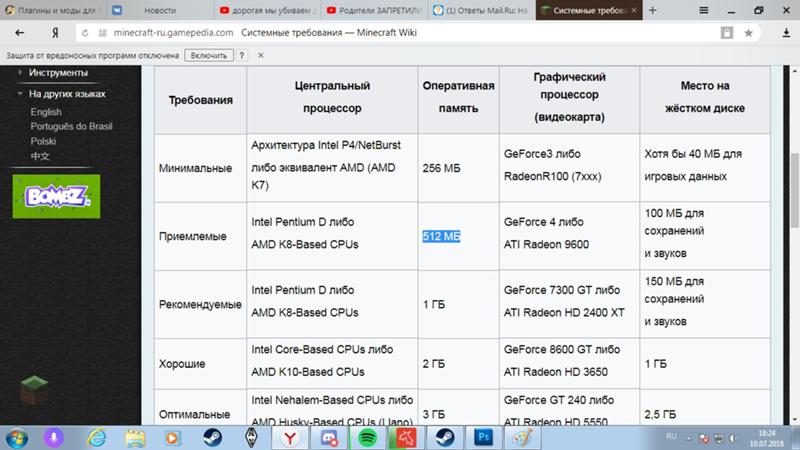Open the Skyrim taskbar icon
800x450 pixels.
coord(251,438)
